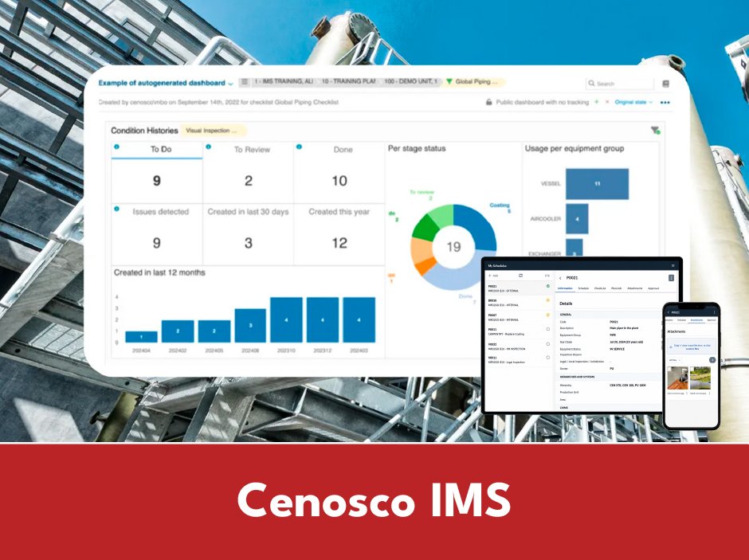Click the dark green donut segment
The height and width of the screenshot is (560, 749).
click(425, 228)
